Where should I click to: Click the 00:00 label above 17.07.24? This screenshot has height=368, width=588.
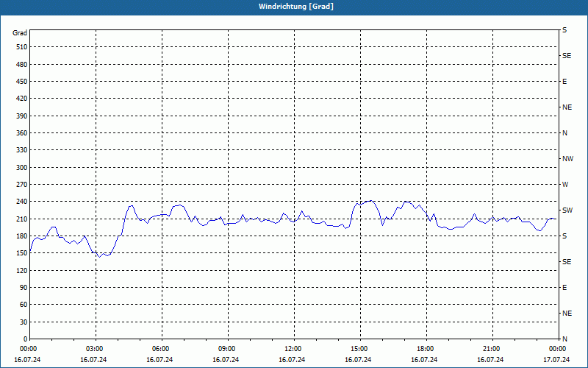coord(559,349)
